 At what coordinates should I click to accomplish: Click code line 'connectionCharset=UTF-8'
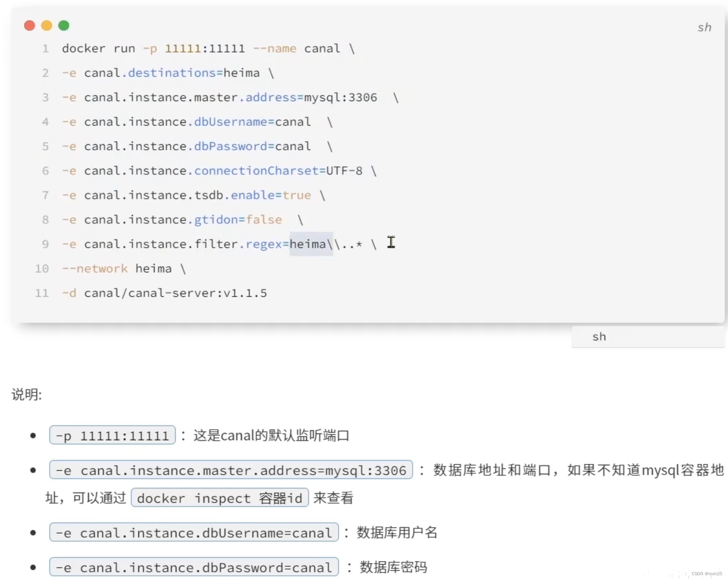(x=219, y=171)
